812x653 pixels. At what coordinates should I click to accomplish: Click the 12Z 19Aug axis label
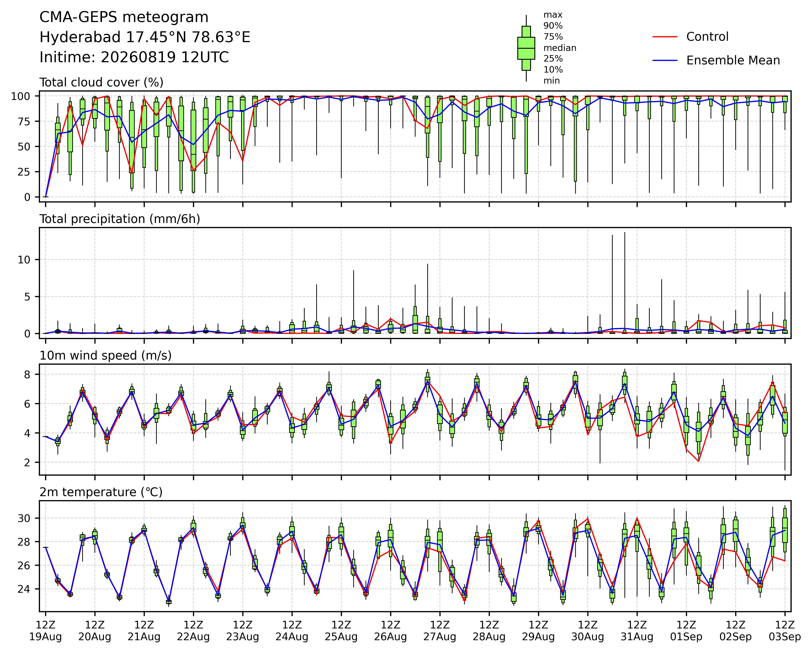tap(46, 631)
